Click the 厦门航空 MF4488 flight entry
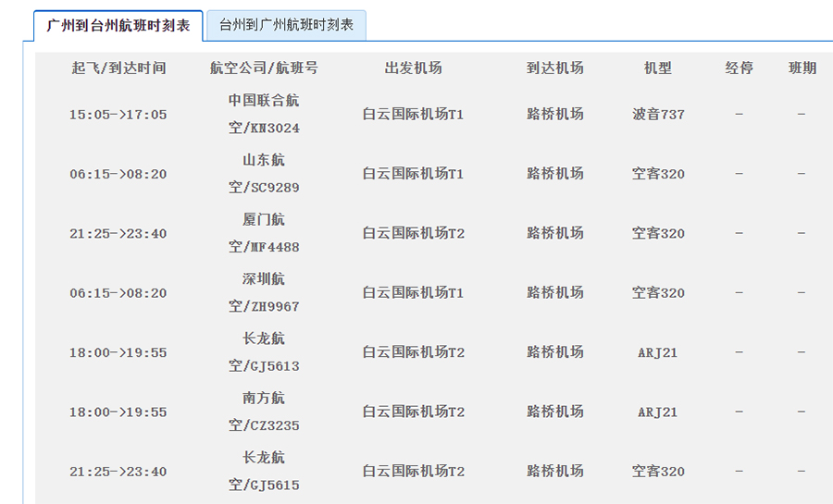Image resolution: width=833 pixels, height=504 pixels. coord(264,233)
